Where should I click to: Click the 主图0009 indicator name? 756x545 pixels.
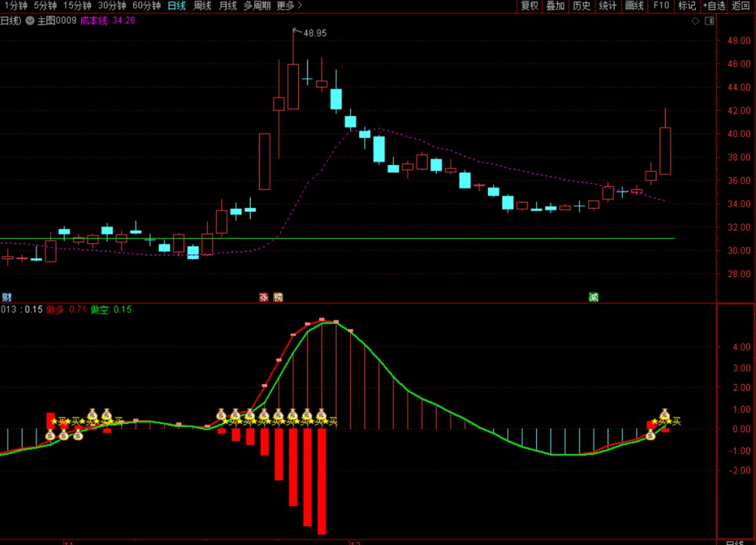point(57,21)
